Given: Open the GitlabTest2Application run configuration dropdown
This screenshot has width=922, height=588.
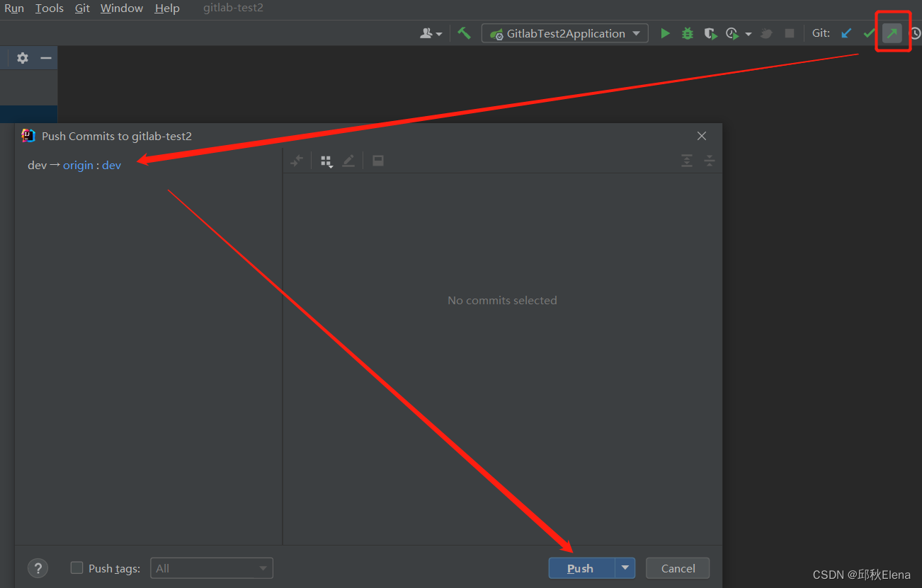Looking at the screenshot, I should (565, 33).
